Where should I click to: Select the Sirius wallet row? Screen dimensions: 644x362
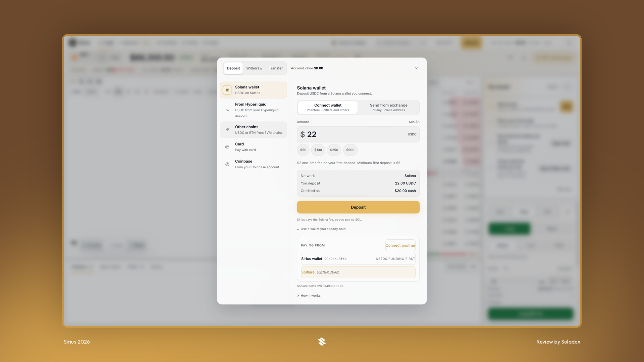pos(358,259)
